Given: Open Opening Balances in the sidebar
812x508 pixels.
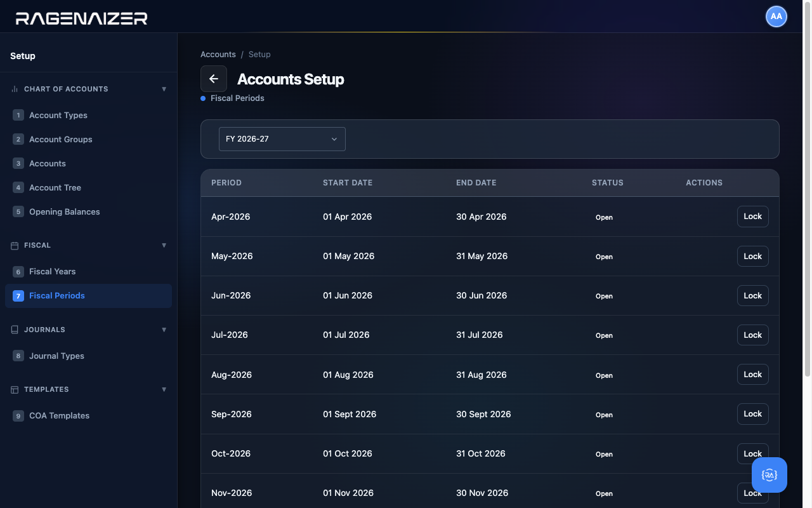Looking at the screenshot, I should point(88,211).
